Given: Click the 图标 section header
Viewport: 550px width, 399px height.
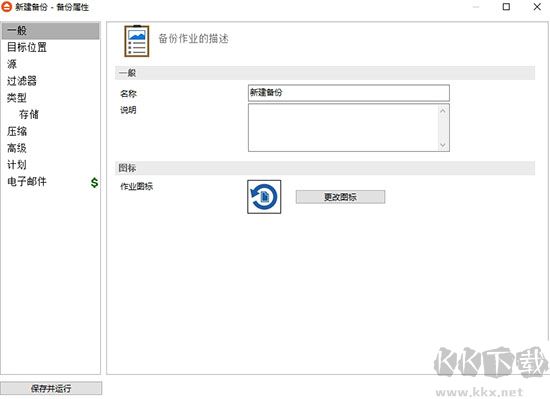Looking at the screenshot, I should [x=325, y=168].
